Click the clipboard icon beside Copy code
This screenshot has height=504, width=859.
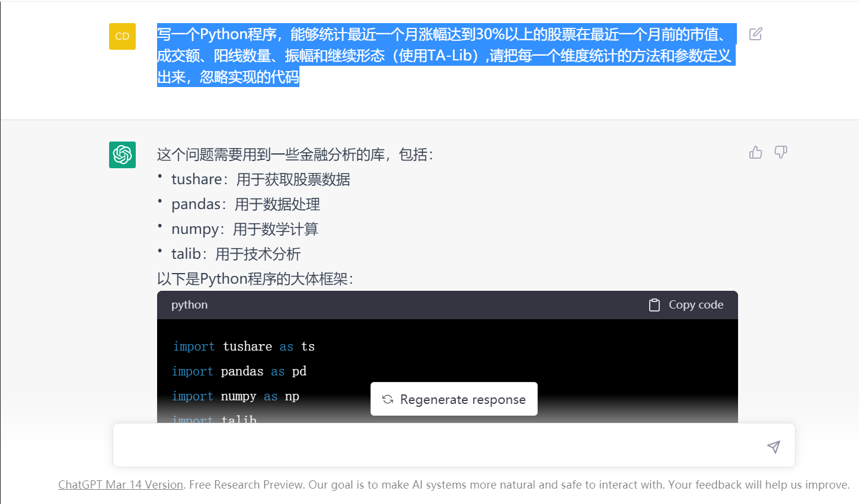pos(654,305)
